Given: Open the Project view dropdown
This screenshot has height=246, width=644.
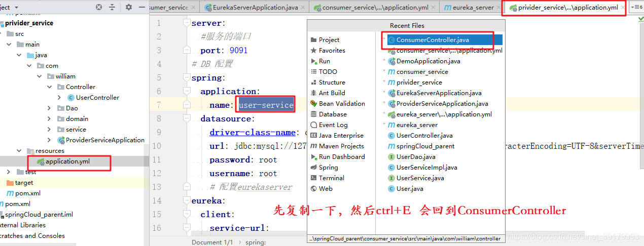Looking at the screenshot, I should [x=16, y=7].
